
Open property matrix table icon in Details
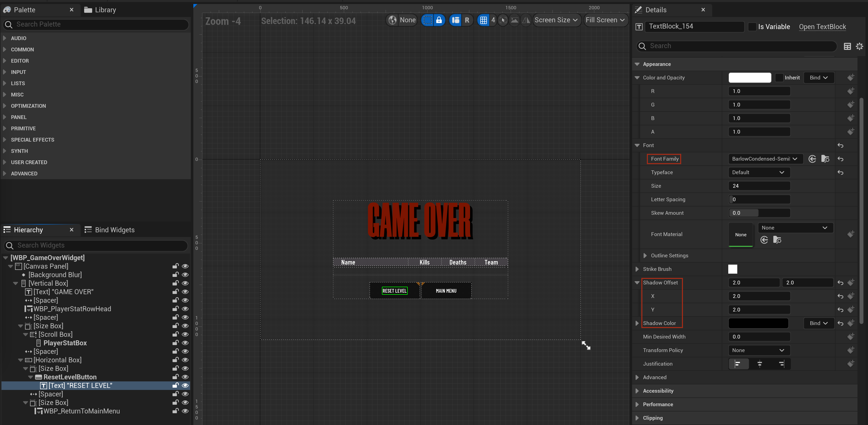[847, 46]
